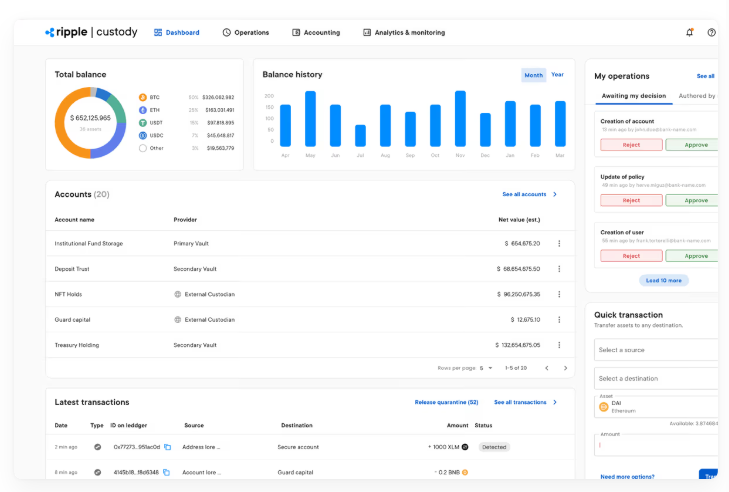The height and width of the screenshot is (492, 729).
Task: Click Need more options? link
Action: (x=627, y=477)
